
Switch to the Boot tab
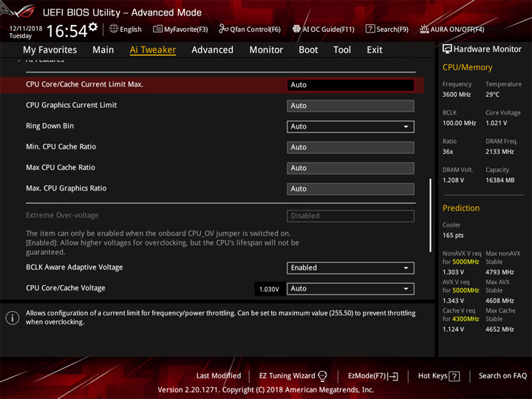[308, 50]
